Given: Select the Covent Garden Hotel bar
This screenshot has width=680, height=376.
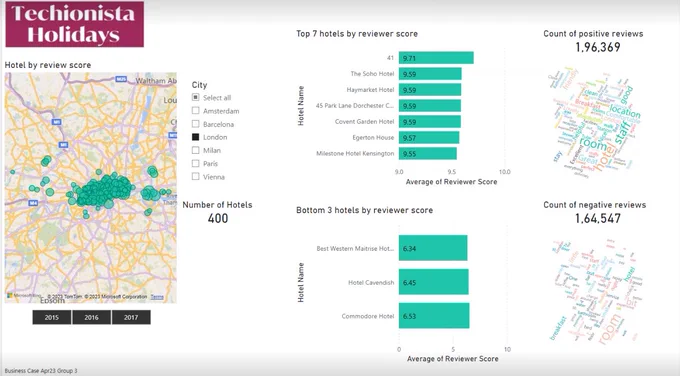Looking at the screenshot, I should point(430,122).
